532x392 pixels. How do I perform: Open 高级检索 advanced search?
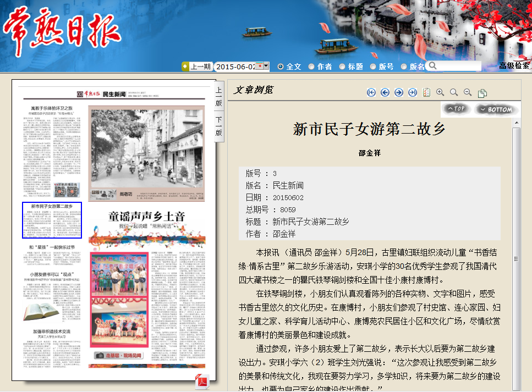(514, 66)
